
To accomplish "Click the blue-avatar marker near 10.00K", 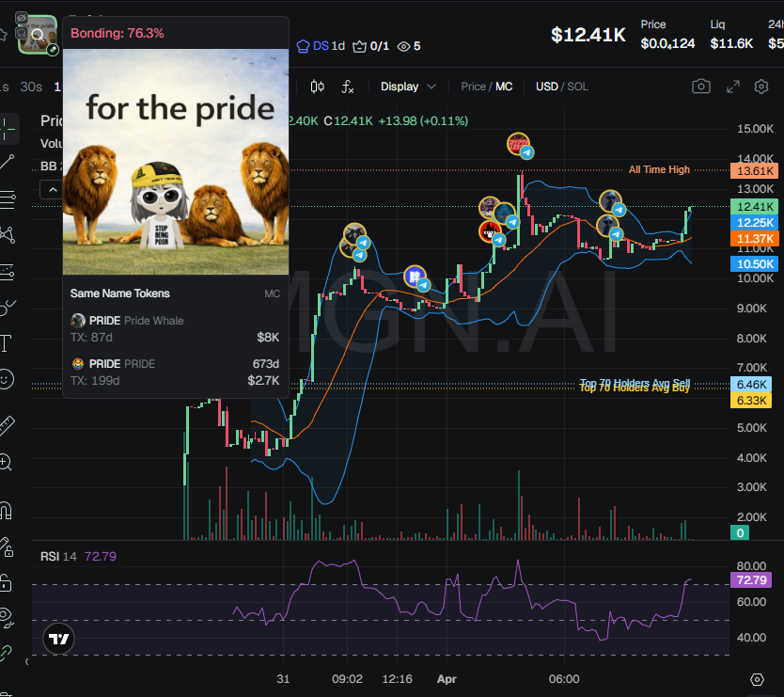I will coord(417,278).
